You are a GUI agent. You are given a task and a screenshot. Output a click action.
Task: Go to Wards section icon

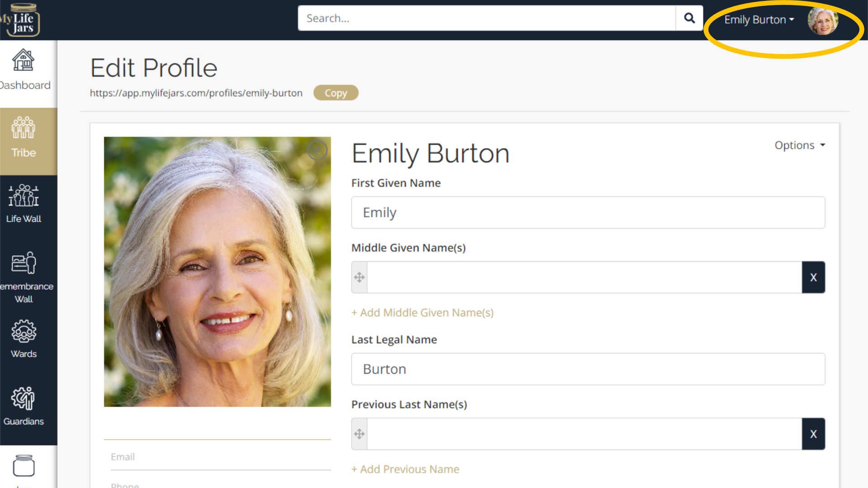coord(24,331)
